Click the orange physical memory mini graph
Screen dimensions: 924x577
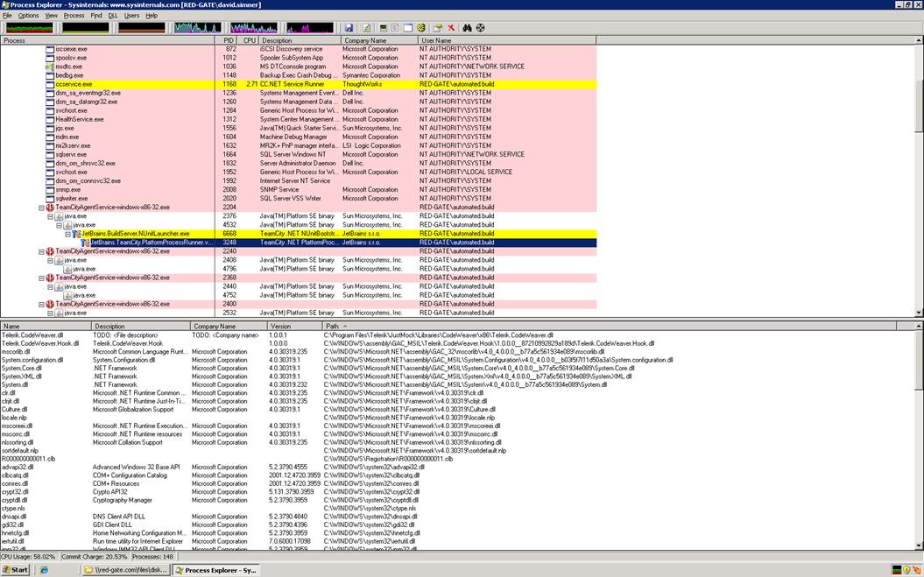tap(142, 28)
